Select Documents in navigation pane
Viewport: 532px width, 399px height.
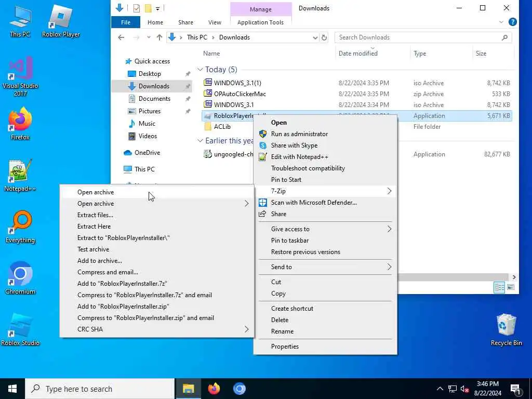point(154,98)
